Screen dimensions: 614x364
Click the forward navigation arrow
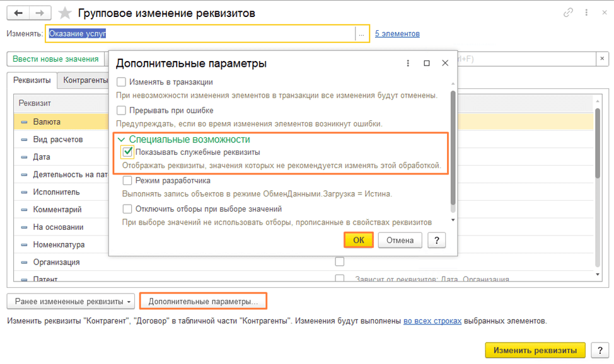coord(40,13)
